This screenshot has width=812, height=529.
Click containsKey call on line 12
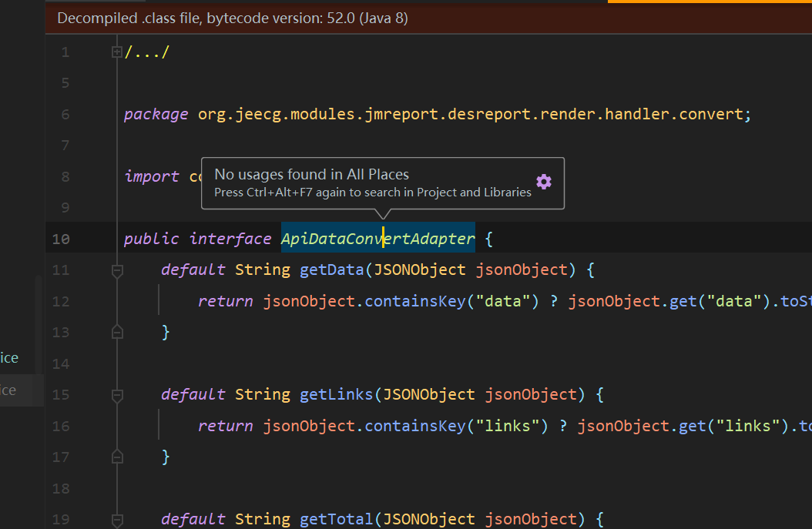coord(414,301)
